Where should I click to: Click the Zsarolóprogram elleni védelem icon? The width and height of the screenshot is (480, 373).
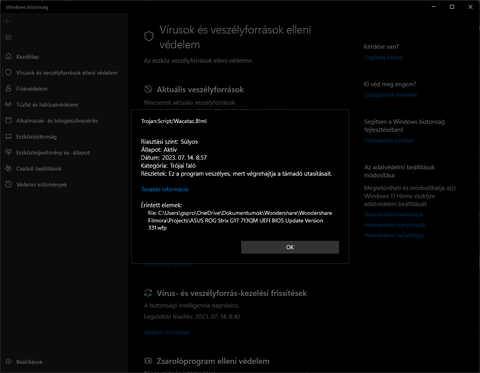(148, 361)
